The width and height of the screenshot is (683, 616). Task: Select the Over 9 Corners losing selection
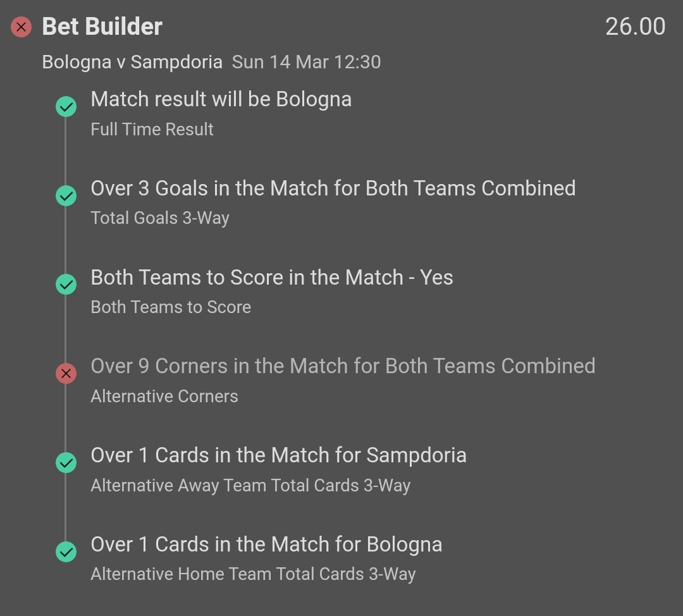click(343, 366)
